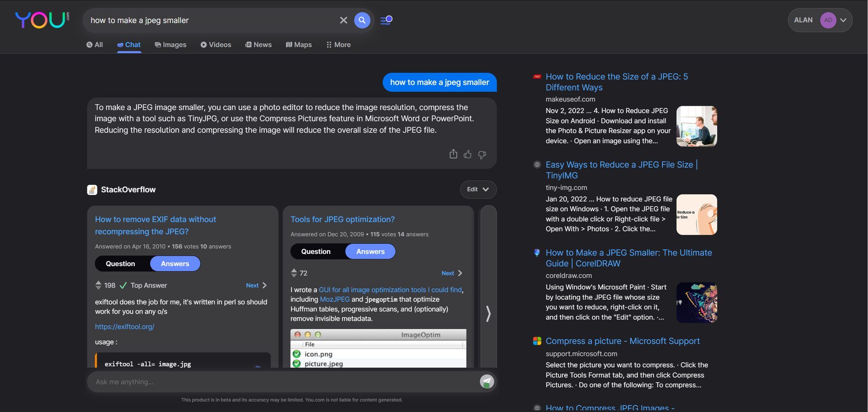This screenshot has width=868, height=412.
Task: Switch to the Images tab
Action: 170,45
